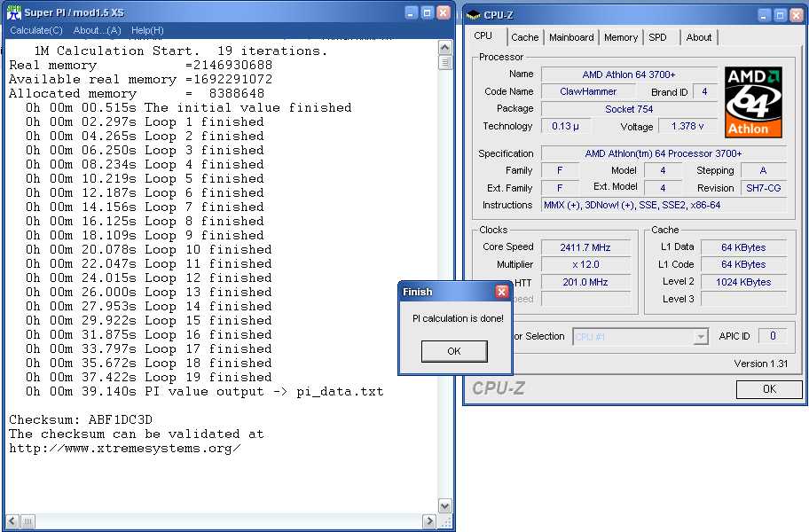
Task: Click the Allocated memory 8388648 line
Action: coord(137,93)
